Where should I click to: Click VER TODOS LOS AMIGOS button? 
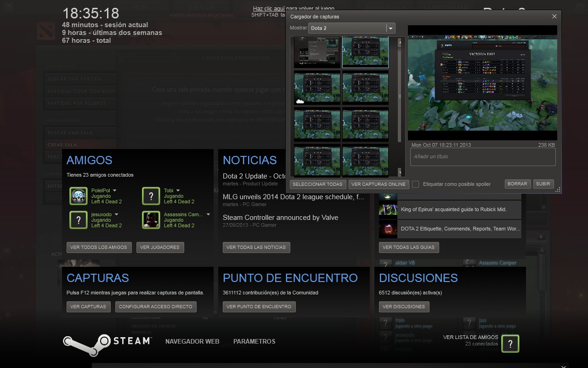point(99,247)
